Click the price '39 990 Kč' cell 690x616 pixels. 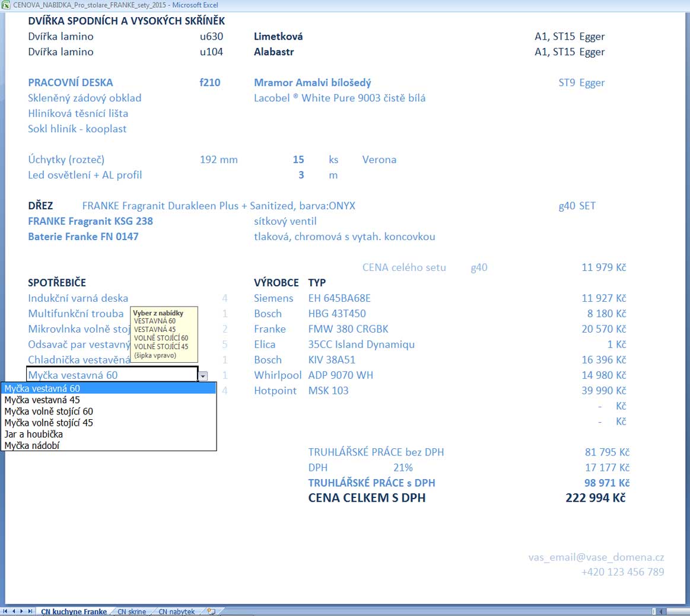(604, 391)
